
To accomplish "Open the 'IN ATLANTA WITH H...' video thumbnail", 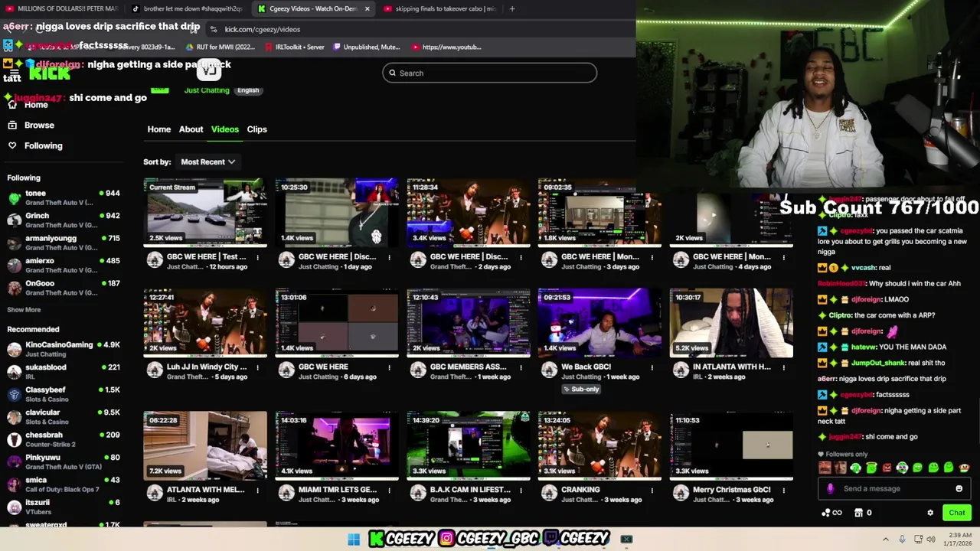I will click(x=731, y=322).
